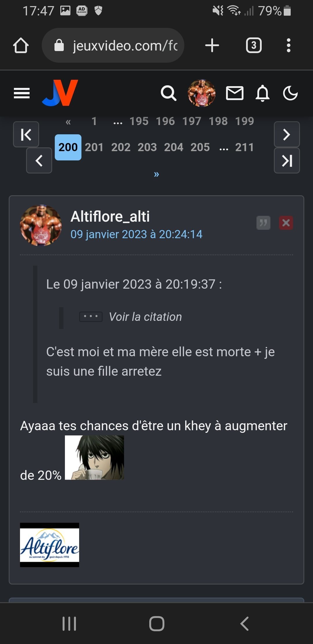Open the search magnifier icon
313x644 pixels.
[169, 93]
